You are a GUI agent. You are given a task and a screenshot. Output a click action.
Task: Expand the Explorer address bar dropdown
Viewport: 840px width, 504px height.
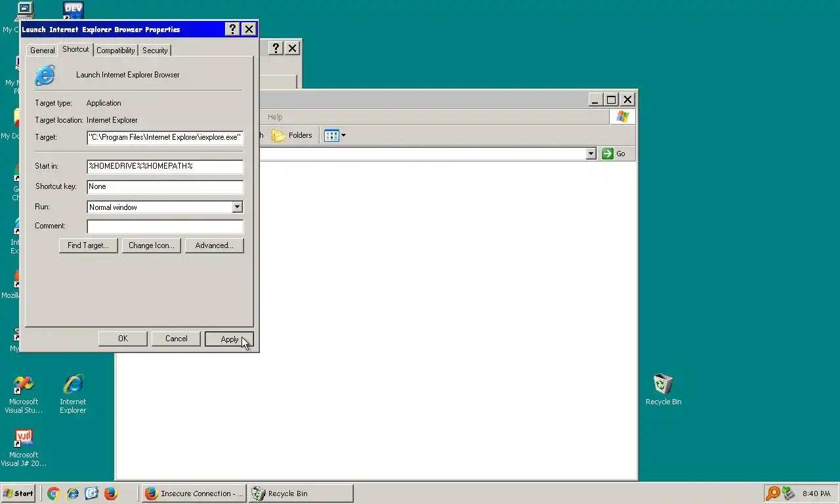pyautogui.click(x=591, y=154)
